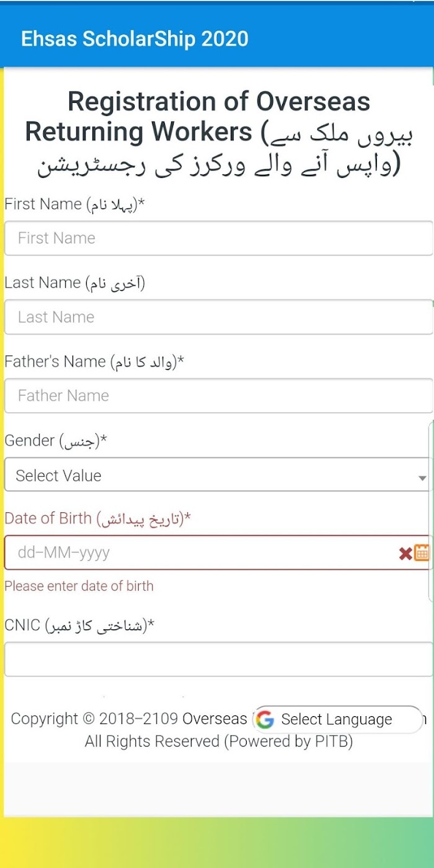The height and width of the screenshot is (868, 434).
Task: Open the date picker calendar icon
Action: click(422, 552)
